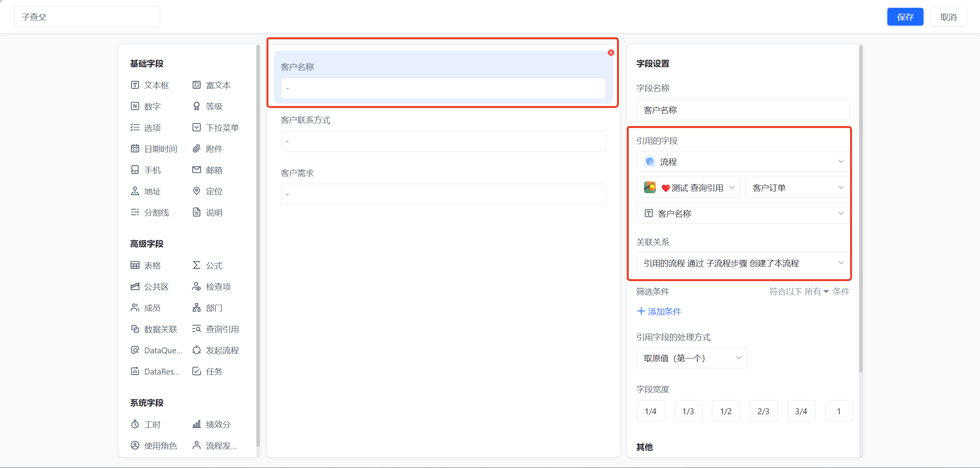Choose the 查询引用 query reference icon
The height and width of the screenshot is (468, 980).
(x=197, y=329)
